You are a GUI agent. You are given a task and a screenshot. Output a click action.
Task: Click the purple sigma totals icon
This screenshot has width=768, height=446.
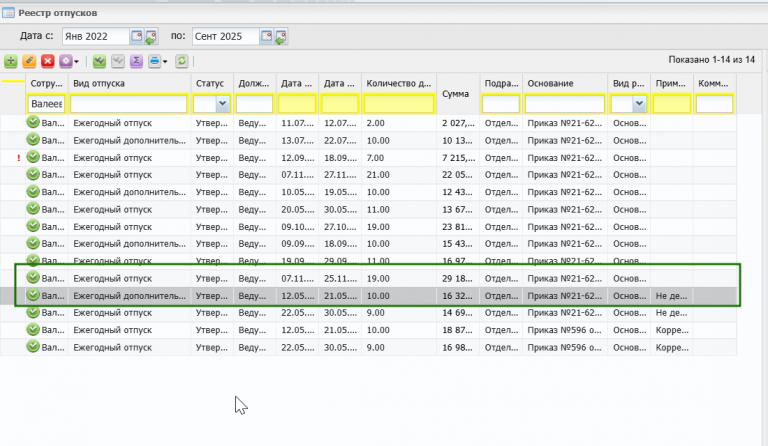[x=136, y=61]
